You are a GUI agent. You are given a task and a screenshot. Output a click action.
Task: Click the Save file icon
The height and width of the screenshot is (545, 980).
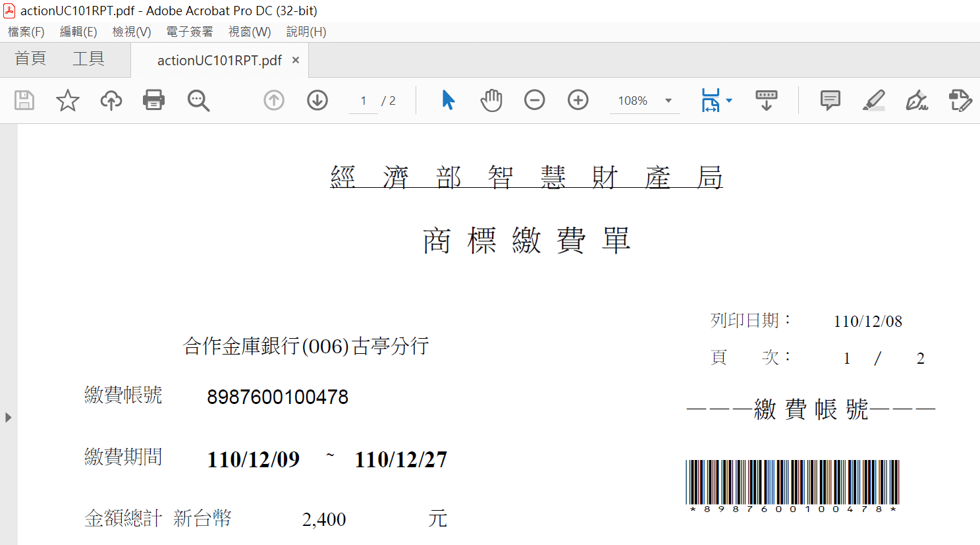tap(24, 100)
